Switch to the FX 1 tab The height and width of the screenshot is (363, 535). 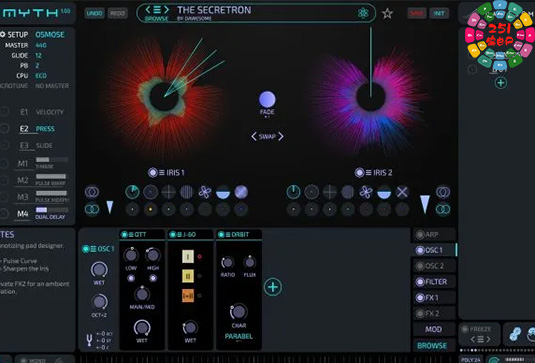click(x=434, y=298)
